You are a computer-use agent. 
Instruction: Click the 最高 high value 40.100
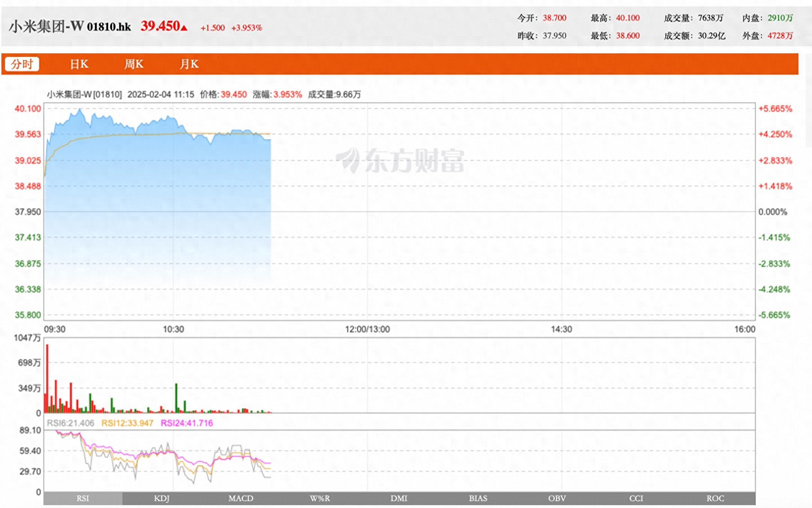point(628,18)
